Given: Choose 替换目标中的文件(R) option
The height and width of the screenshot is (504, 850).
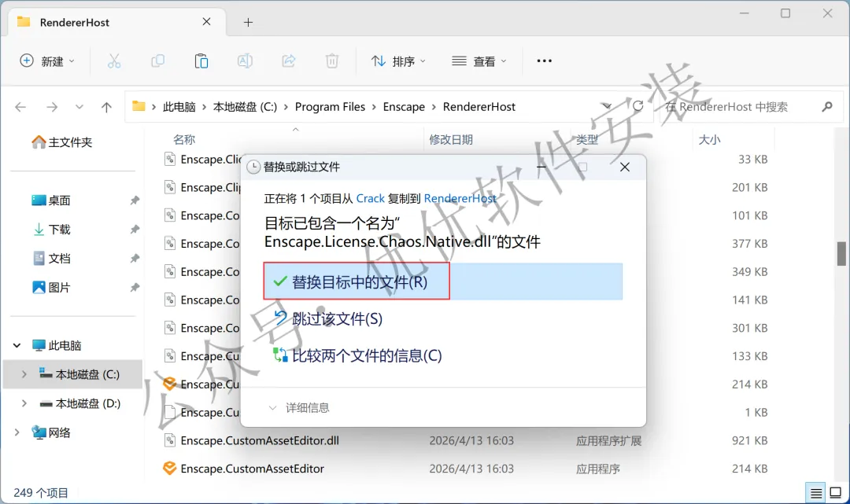Looking at the screenshot, I should [x=443, y=281].
